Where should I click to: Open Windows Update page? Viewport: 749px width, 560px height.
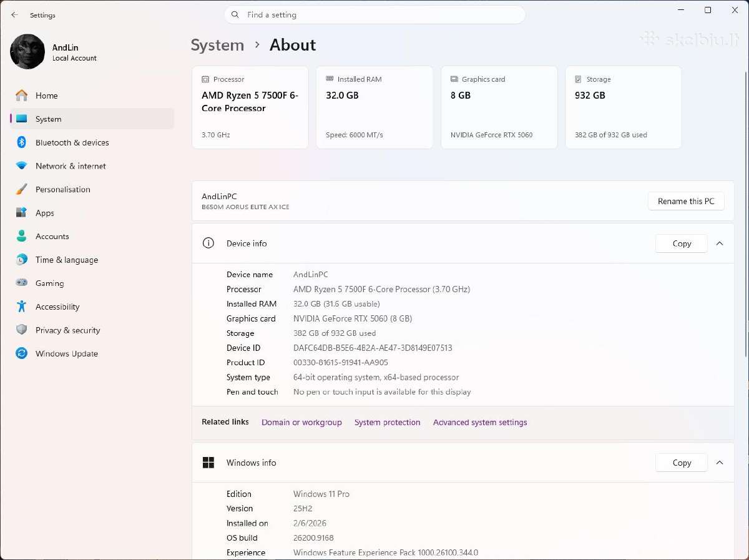92,353
